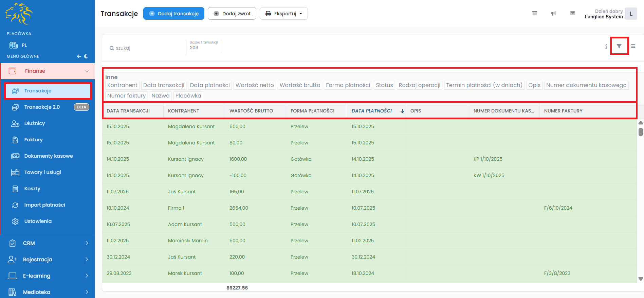Toggle the Wartość netto column chip
The height and width of the screenshot is (298, 644).
coord(254,85)
